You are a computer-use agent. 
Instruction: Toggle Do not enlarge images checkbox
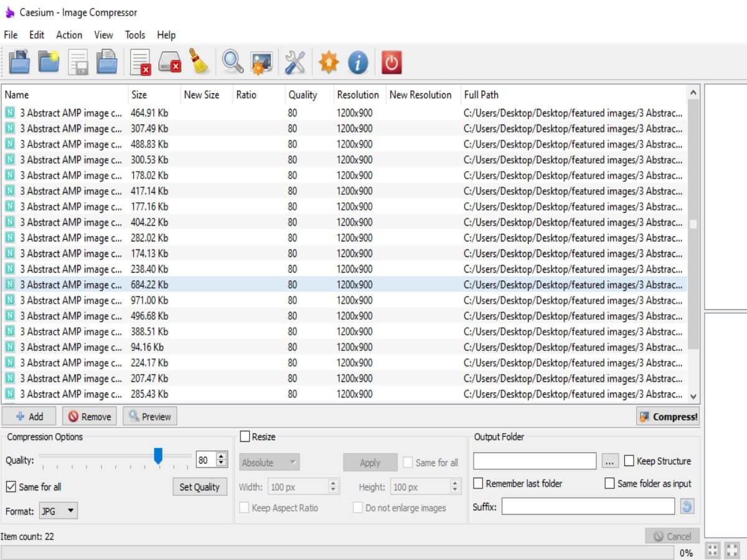(358, 508)
